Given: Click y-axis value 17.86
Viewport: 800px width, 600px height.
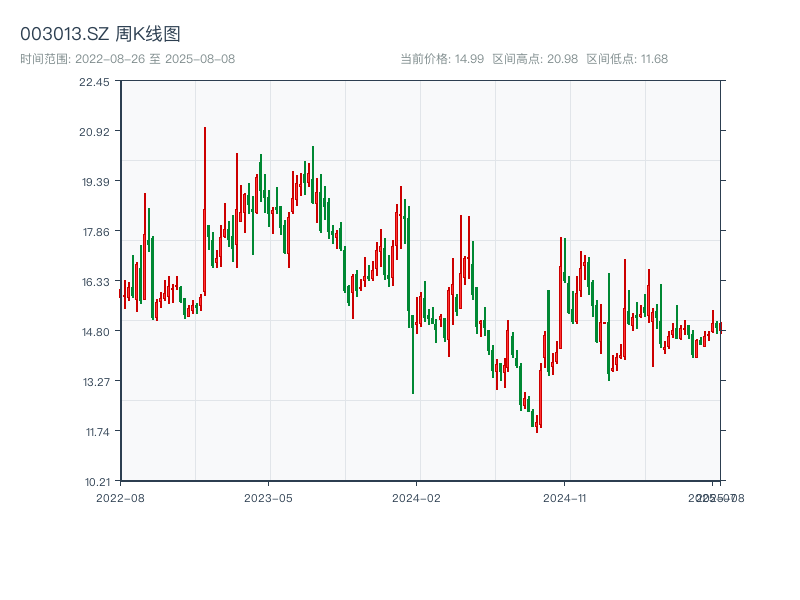Looking at the screenshot, I should 96,232.
